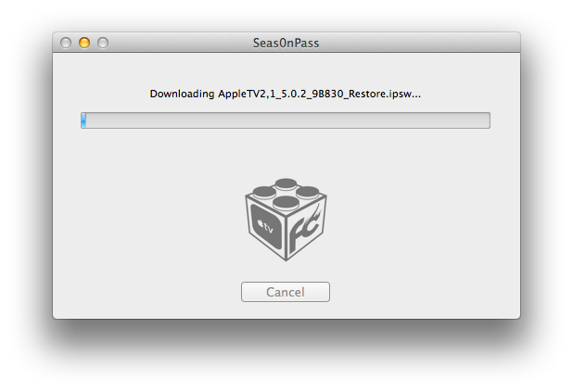Click the front stud on top of the brick

[287, 201]
